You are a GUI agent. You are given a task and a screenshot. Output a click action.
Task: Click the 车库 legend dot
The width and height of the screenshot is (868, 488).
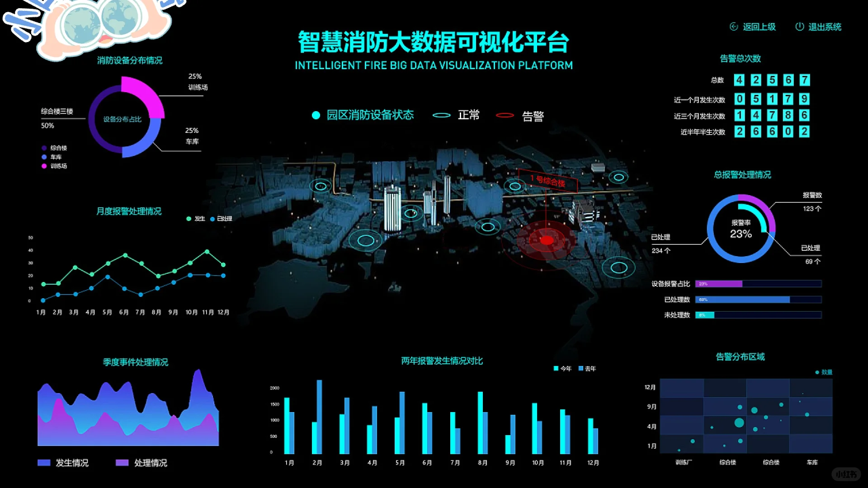[x=44, y=157]
